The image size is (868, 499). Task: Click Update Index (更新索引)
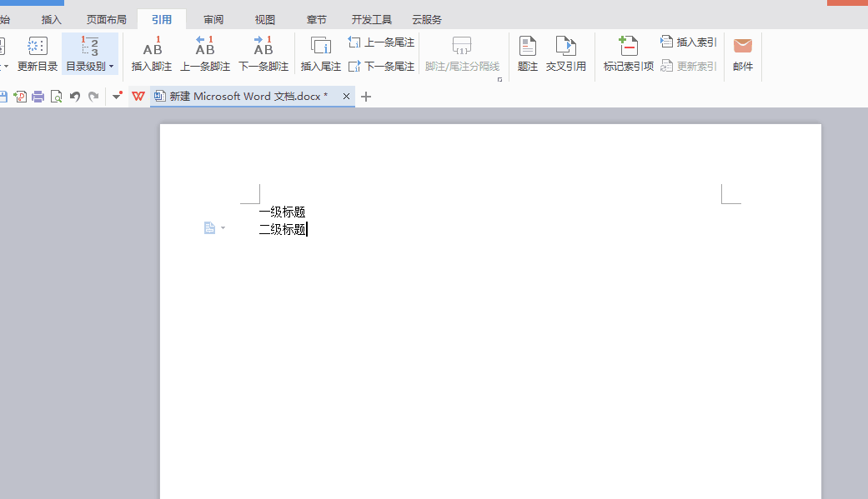689,67
